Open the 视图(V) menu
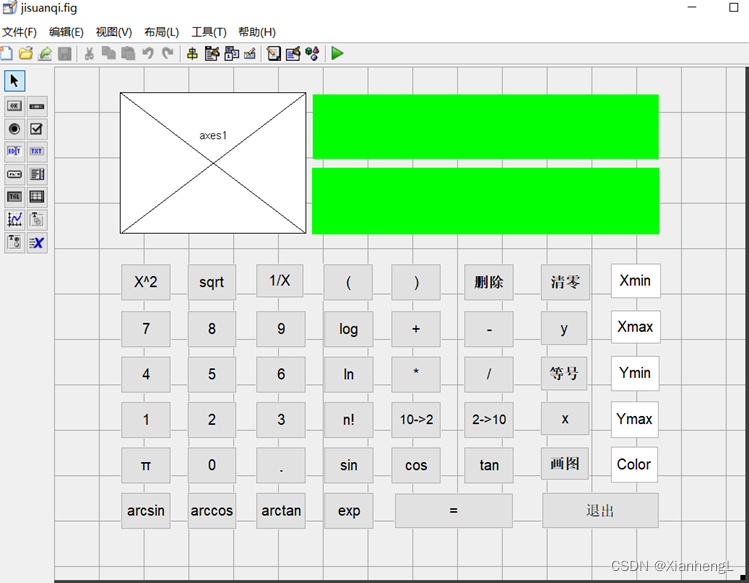 (x=114, y=32)
